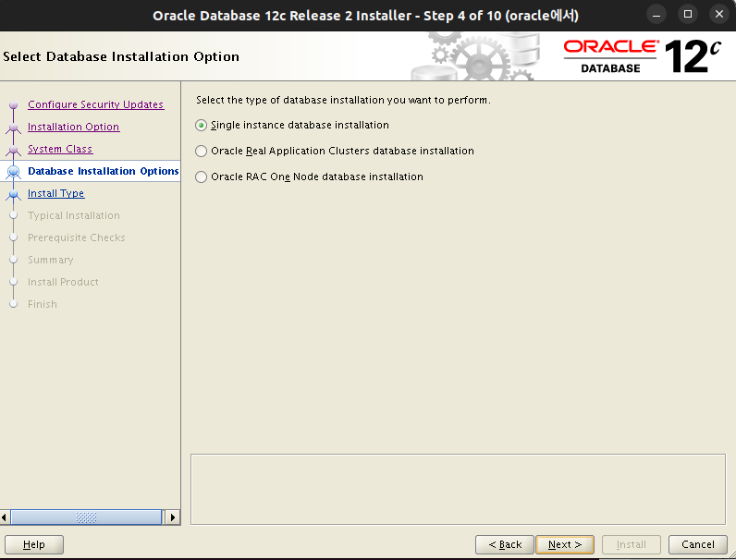Select Single instance database installation radio
The height and width of the screenshot is (560, 736).
pyautogui.click(x=201, y=126)
